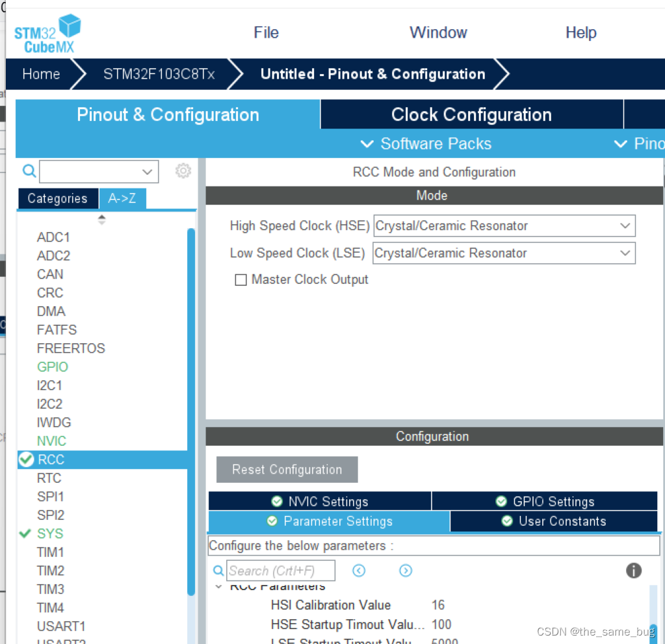
Task: Select TIM3 in the peripheral list
Action: [x=51, y=589]
